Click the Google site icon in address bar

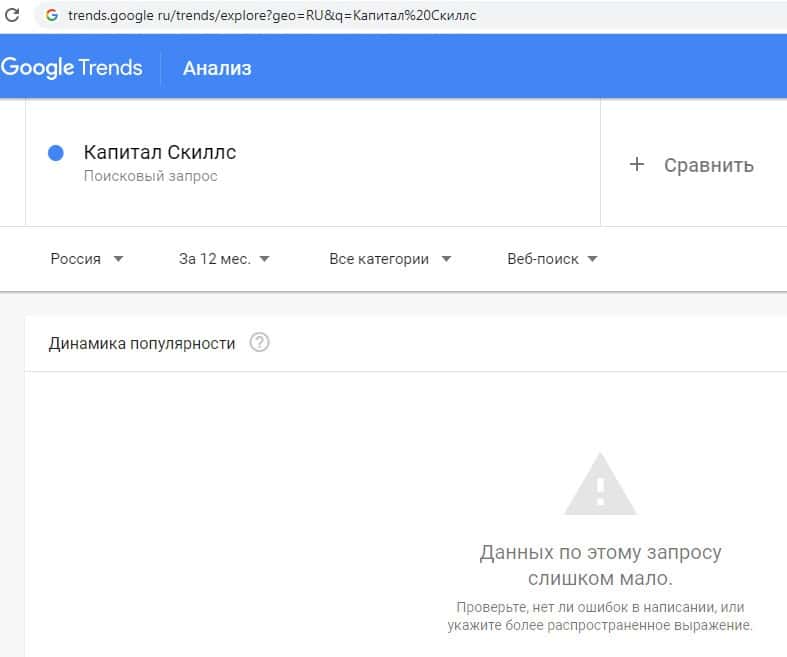tap(52, 17)
